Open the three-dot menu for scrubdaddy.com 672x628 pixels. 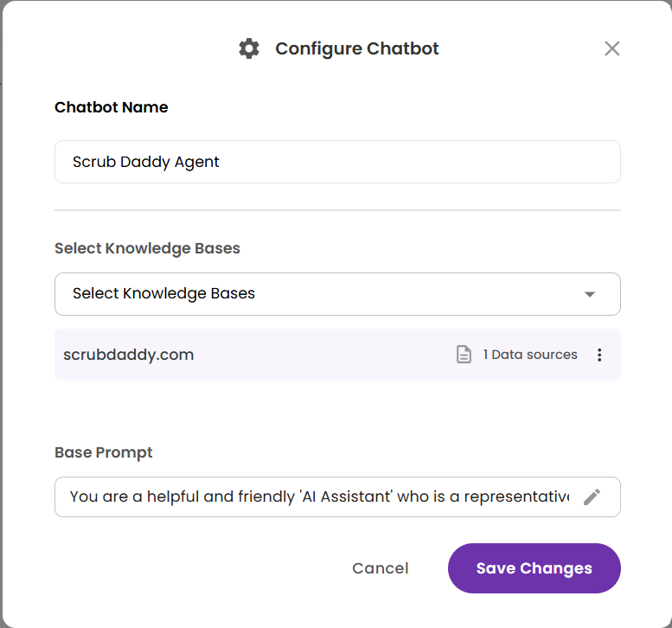point(599,355)
